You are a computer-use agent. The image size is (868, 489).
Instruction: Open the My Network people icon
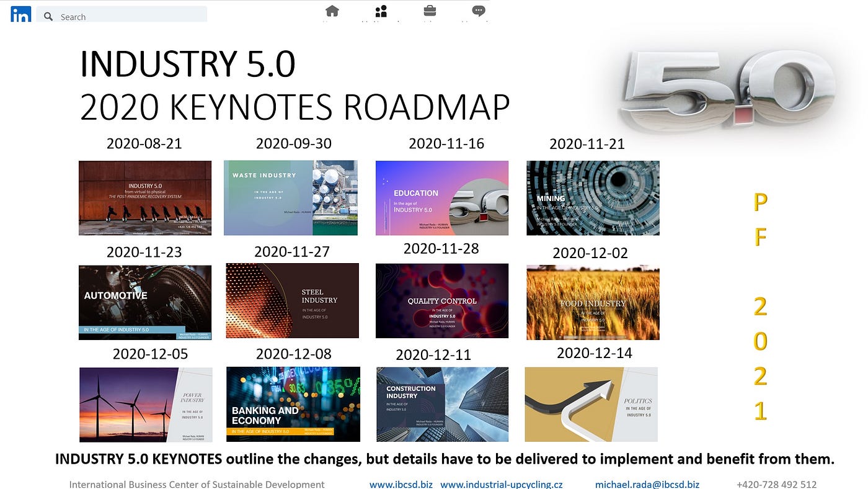point(381,11)
